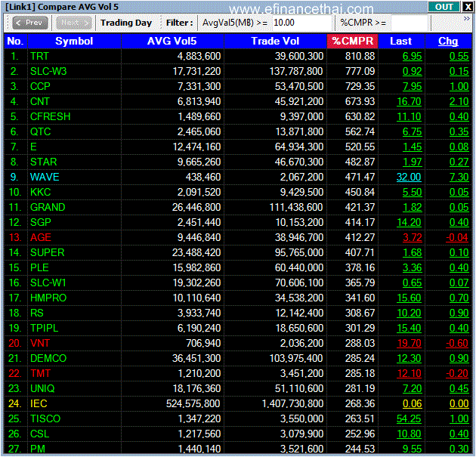The width and height of the screenshot is (476, 457).
Task: Select symbol UNIQ in the list
Action: pyautogui.click(x=42, y=389)
